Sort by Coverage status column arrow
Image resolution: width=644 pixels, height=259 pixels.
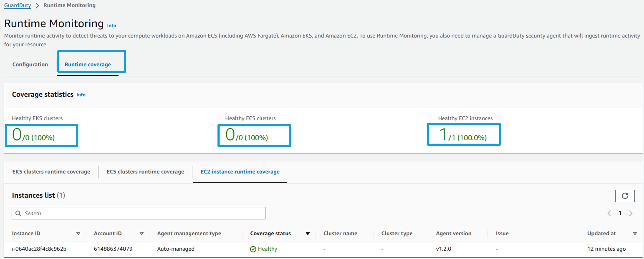coord(308,234)
